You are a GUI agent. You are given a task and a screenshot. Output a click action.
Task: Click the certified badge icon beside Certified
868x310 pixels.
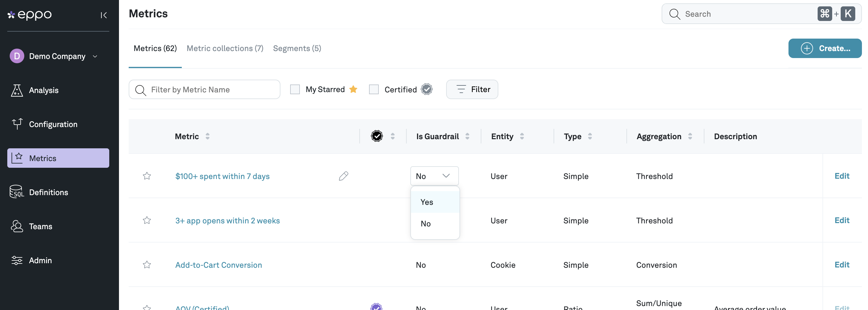click(x=427, y=89)
